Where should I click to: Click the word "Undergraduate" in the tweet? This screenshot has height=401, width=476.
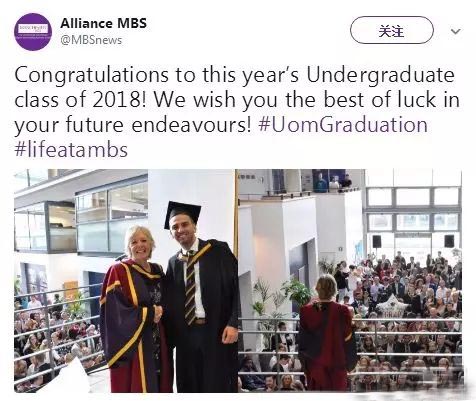click(380, 75)
